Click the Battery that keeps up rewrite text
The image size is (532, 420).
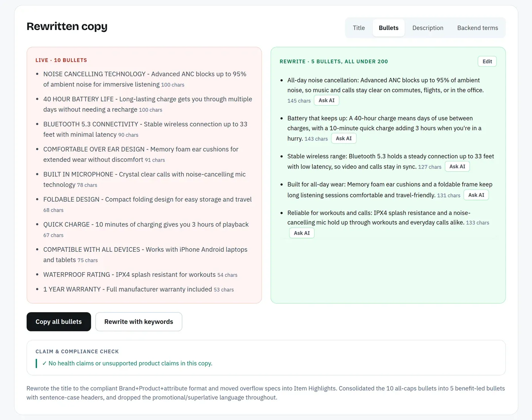[384, 128]
